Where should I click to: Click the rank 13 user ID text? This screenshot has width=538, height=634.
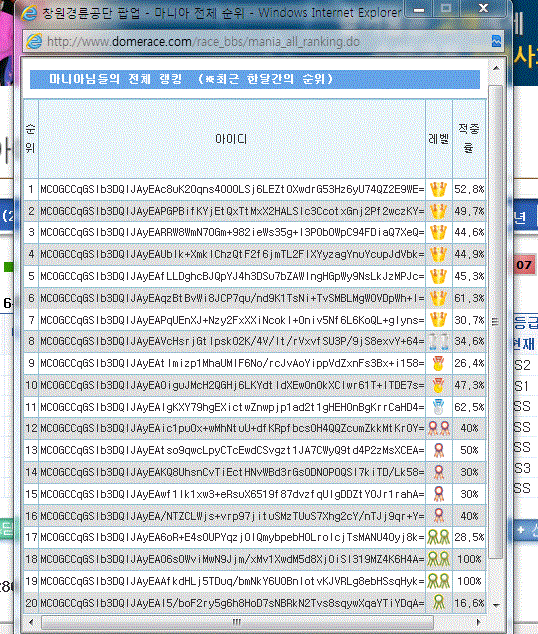[x=232, y=450]
